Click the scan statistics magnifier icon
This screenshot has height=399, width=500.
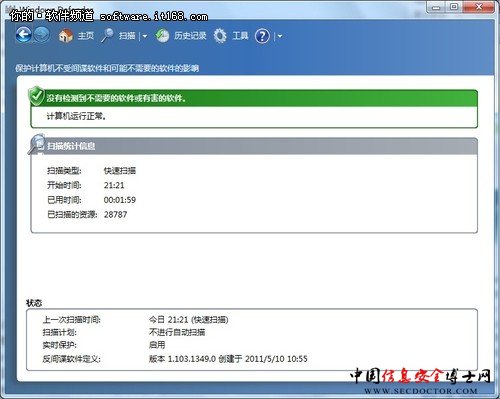point(37,144)
